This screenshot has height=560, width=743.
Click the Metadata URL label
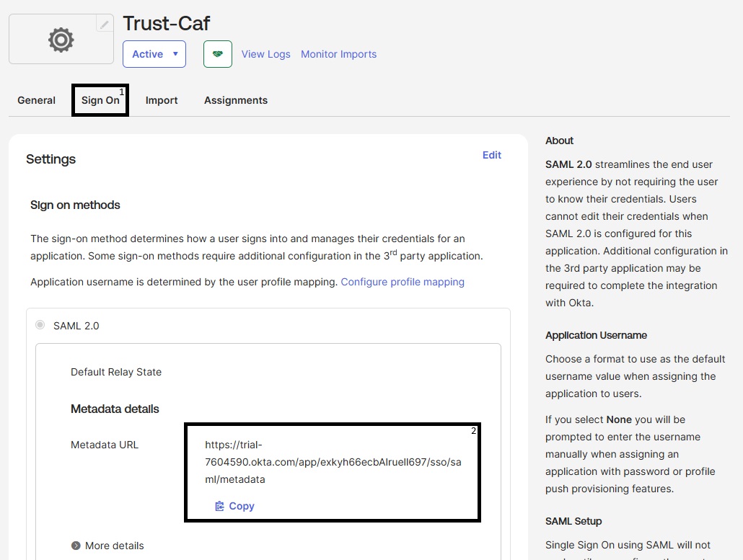pyautogui.click(x=105, y=445)
